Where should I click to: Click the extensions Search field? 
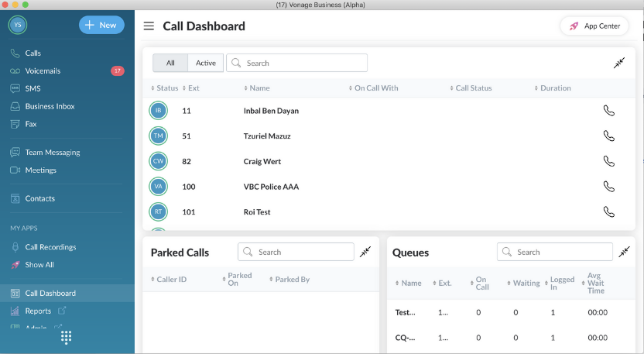(x=296, y=63)
